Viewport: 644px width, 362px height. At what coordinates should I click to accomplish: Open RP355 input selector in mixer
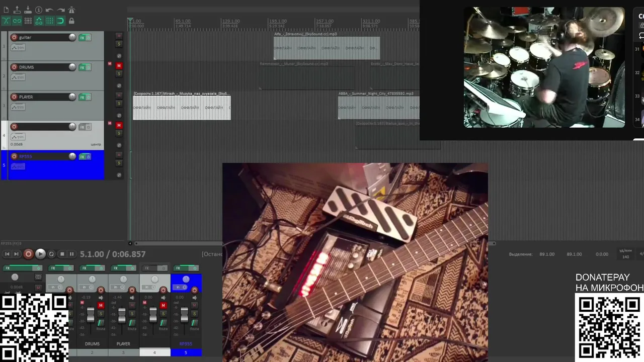pyautogui.click(x=180, y=287)
